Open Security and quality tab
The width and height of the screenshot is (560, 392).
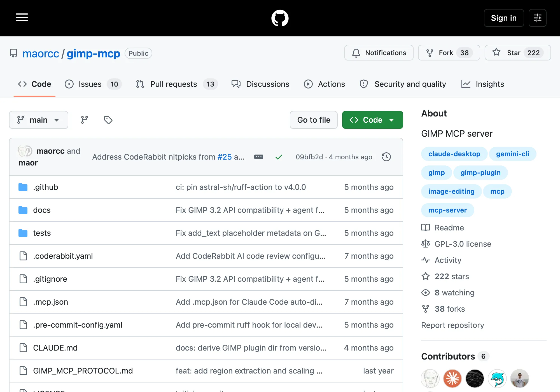[403, 84]
